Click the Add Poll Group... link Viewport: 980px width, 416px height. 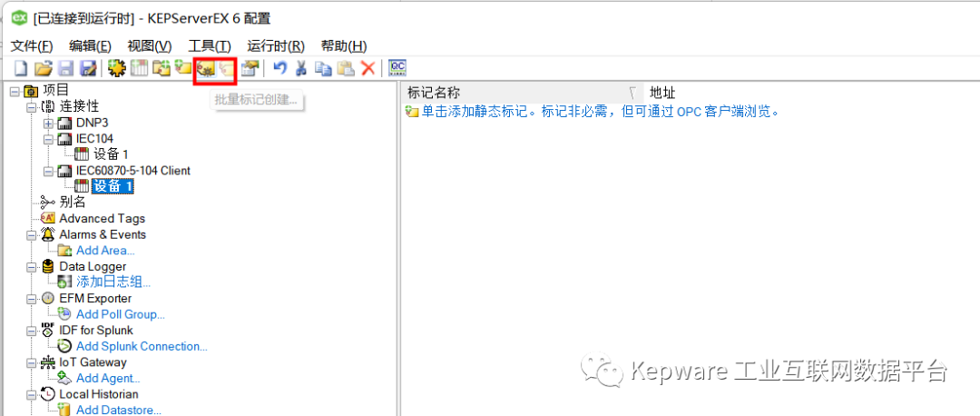(x=121, y=314)
